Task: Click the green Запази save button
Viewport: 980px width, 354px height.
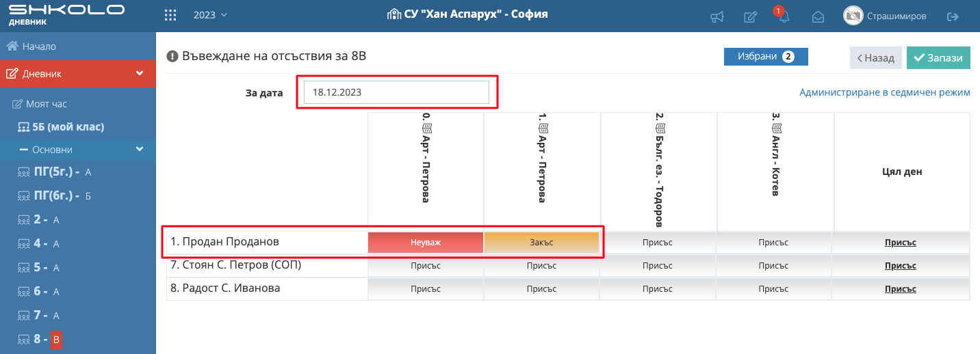Action: 938,58
